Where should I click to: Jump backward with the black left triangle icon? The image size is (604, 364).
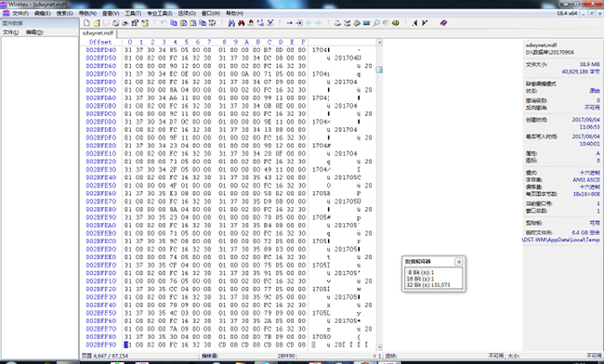414,23
